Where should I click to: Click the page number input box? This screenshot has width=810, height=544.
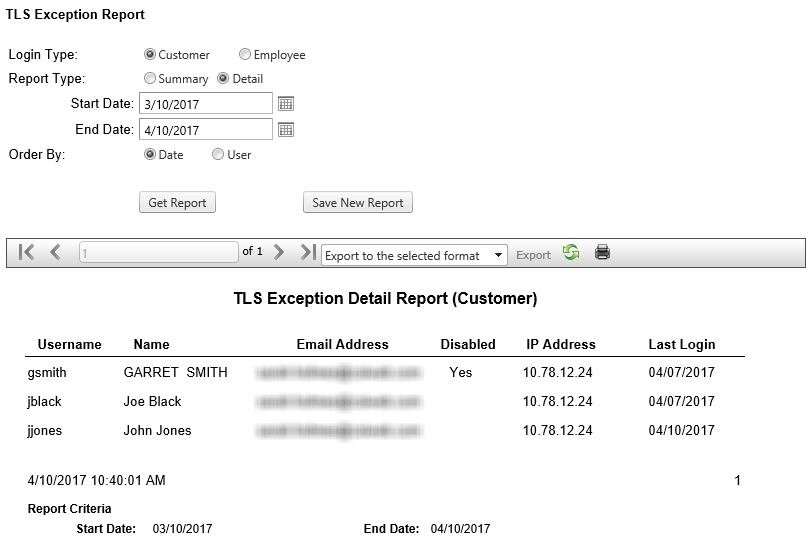[x=158, y=253]
